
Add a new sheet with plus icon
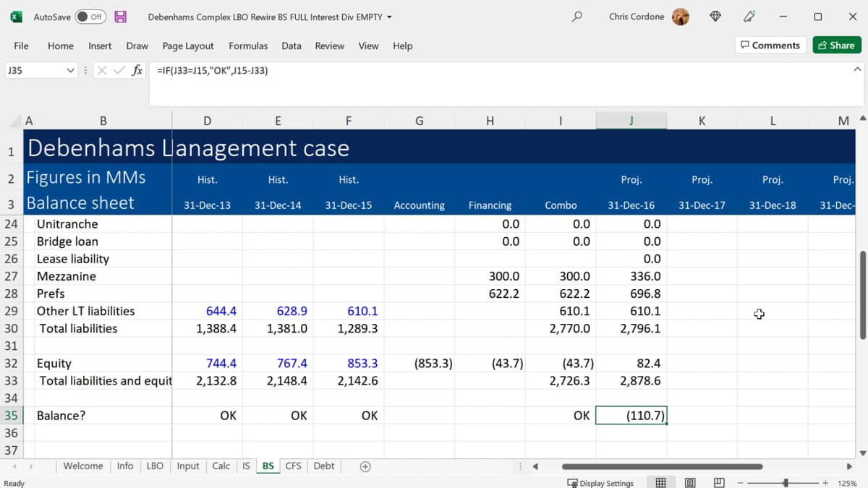pos(365,466)
